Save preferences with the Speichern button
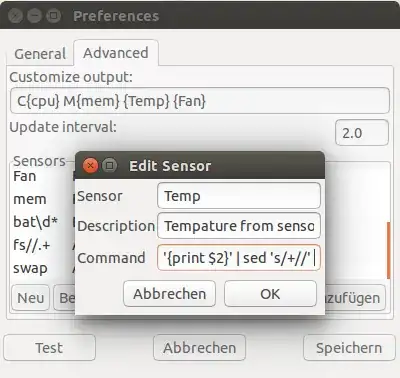This screenshot has width=400, height=378. pos(349,348)
